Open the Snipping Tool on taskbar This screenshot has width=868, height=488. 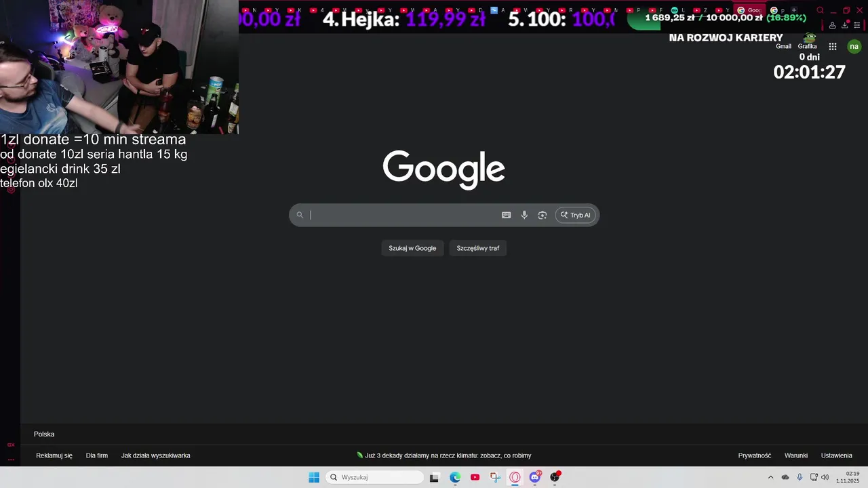click(495, 477)
